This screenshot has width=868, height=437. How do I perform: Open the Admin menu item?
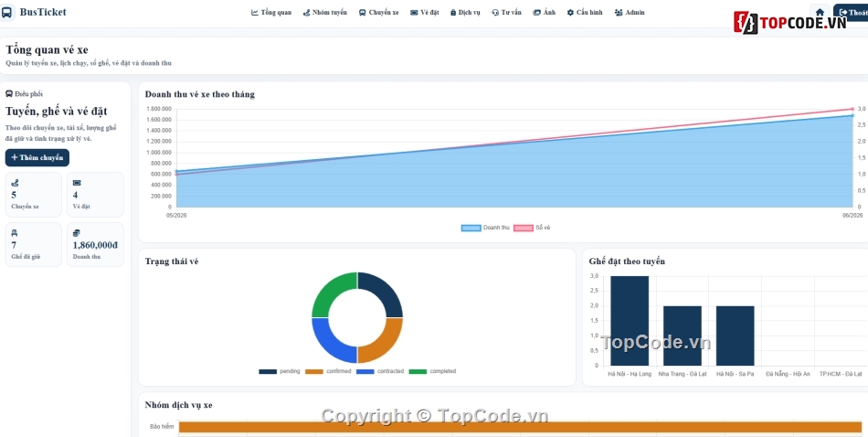pyautogui.click(x=630, y=12)
